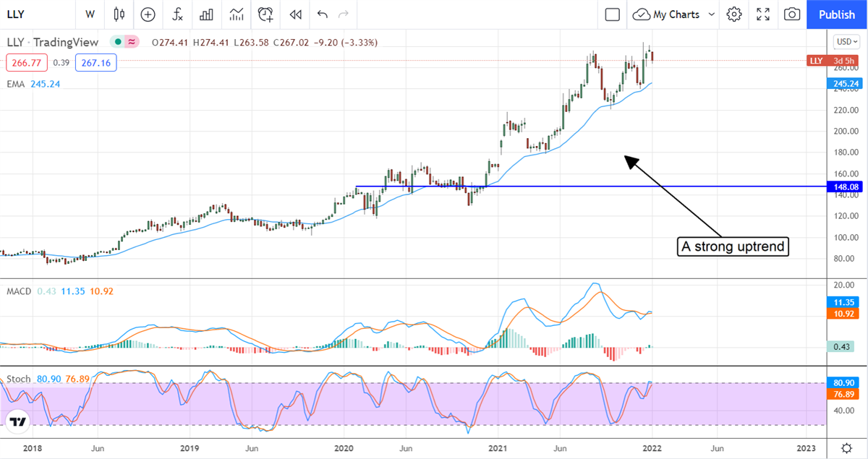Select the layout square icon

click(x=612, y=14)
